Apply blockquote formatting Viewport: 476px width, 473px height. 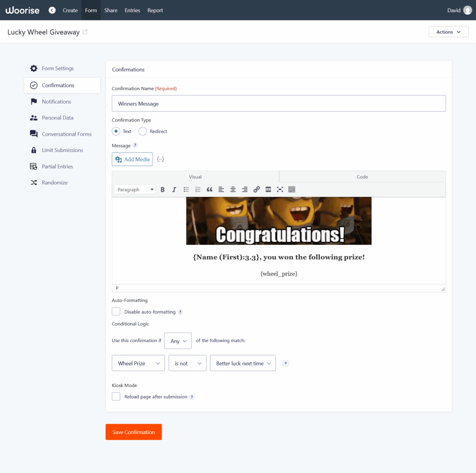[210, 190]
